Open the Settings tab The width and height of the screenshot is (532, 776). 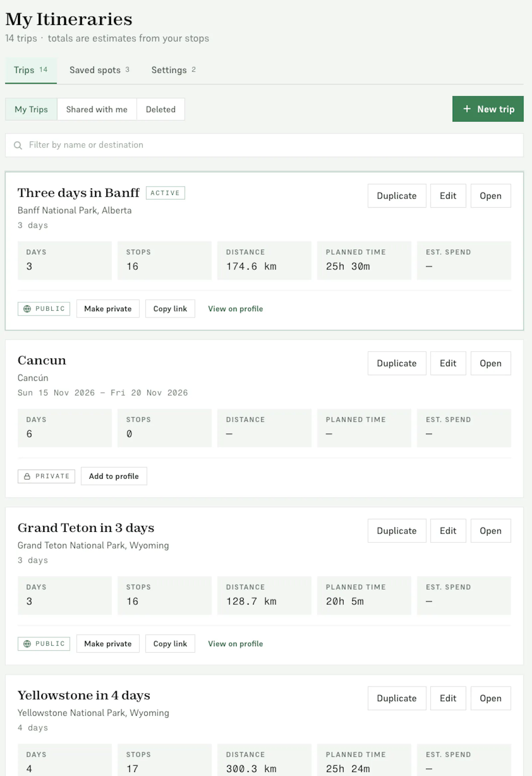[174, 70]
